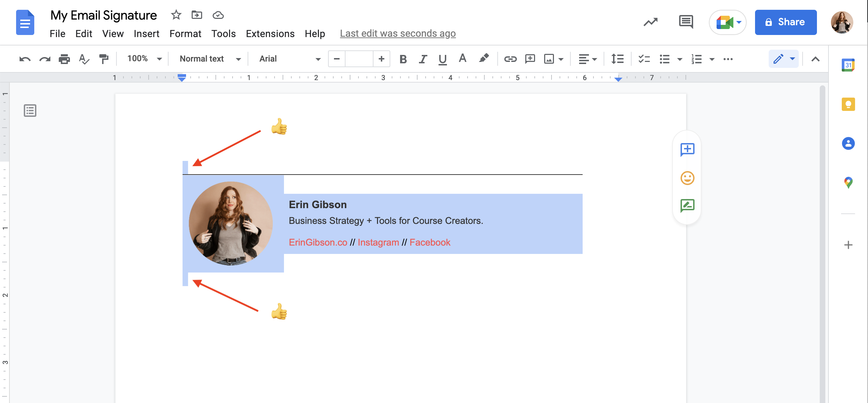
Task: Open the Editing mode pencil dropdown
Action: click(x=784, y=59)
